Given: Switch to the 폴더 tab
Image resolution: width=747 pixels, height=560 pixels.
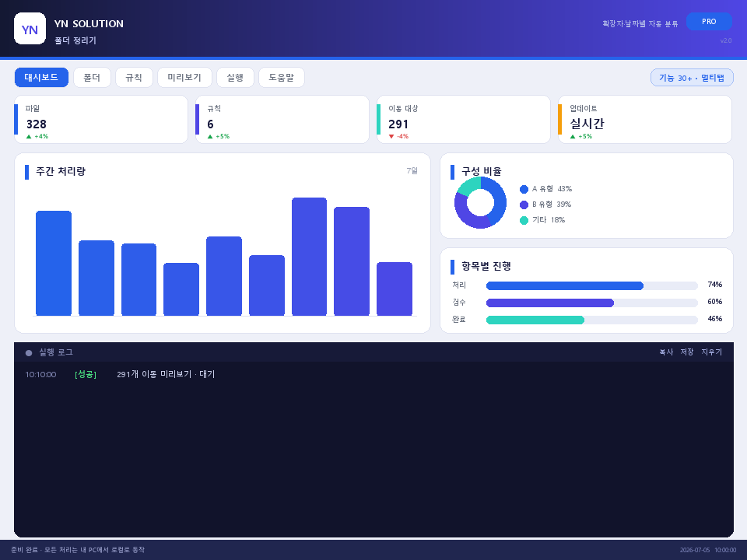Looking at the screenshot, I should 92,78.
